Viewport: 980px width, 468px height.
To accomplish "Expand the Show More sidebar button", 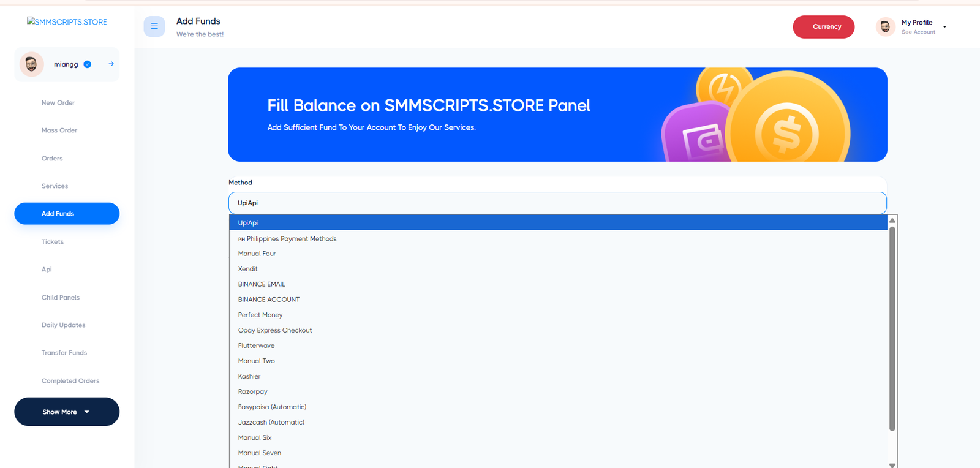I will click(67, 412).
